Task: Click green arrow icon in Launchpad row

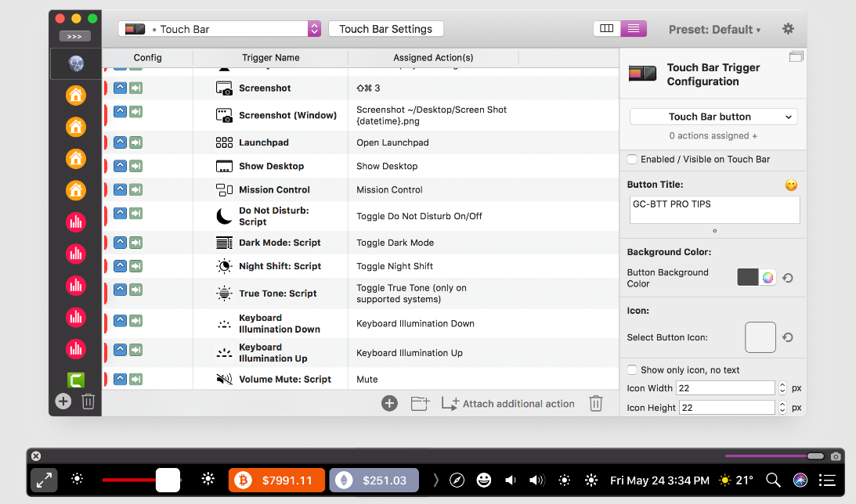Action: tap(136, 142)
